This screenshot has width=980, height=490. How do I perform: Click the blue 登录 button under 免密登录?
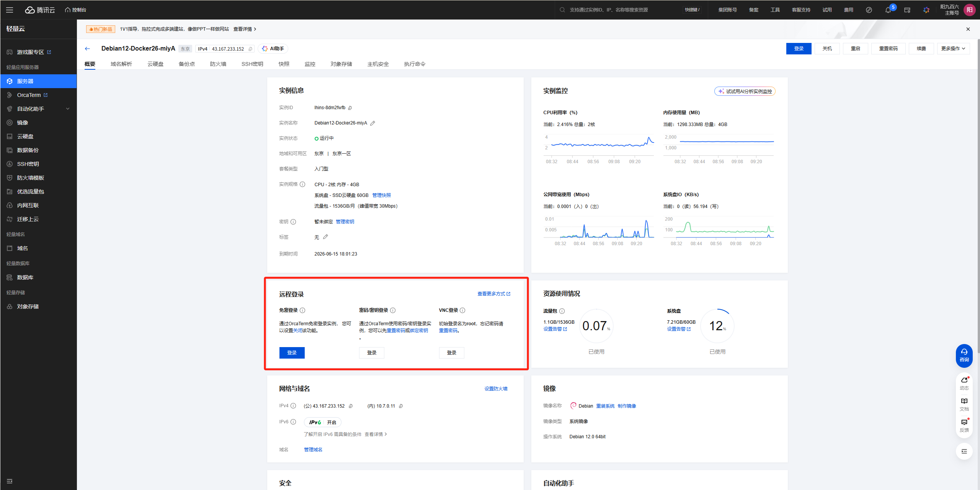click(x=292, y=353)
